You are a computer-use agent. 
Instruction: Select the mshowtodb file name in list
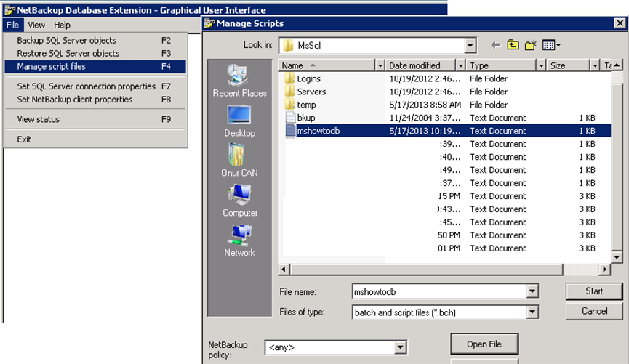[318, 131]
